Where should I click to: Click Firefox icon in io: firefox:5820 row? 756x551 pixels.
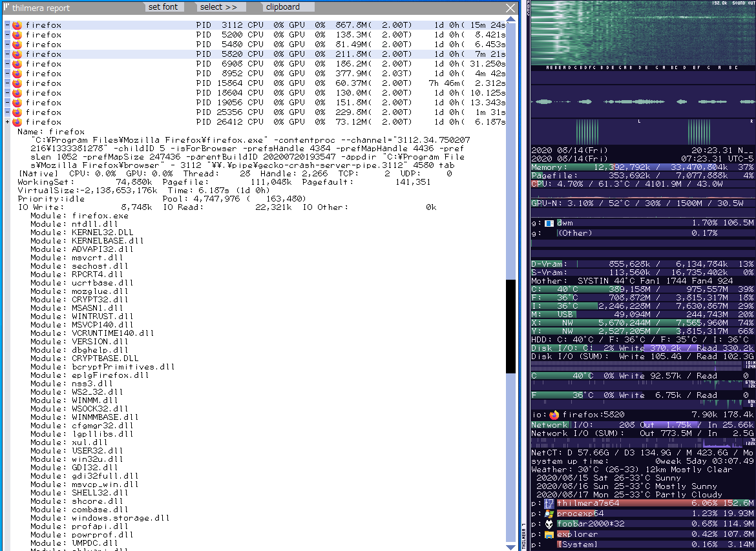click(x=554, y=415)
